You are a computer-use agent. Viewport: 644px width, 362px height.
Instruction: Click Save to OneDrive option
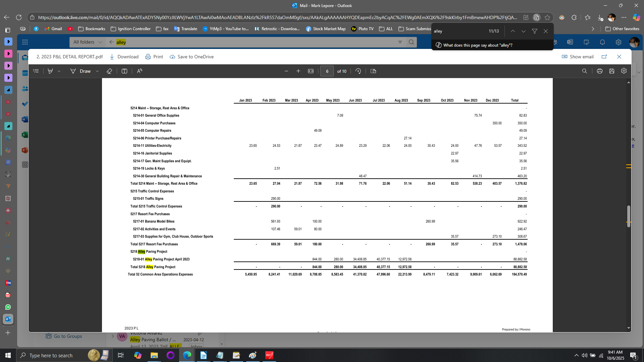pyautogui.click(x=192, y=57)
